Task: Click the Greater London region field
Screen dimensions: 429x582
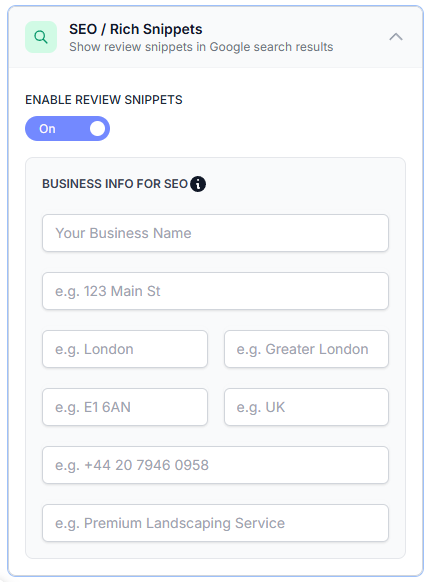Action: (x=306, y=349)
